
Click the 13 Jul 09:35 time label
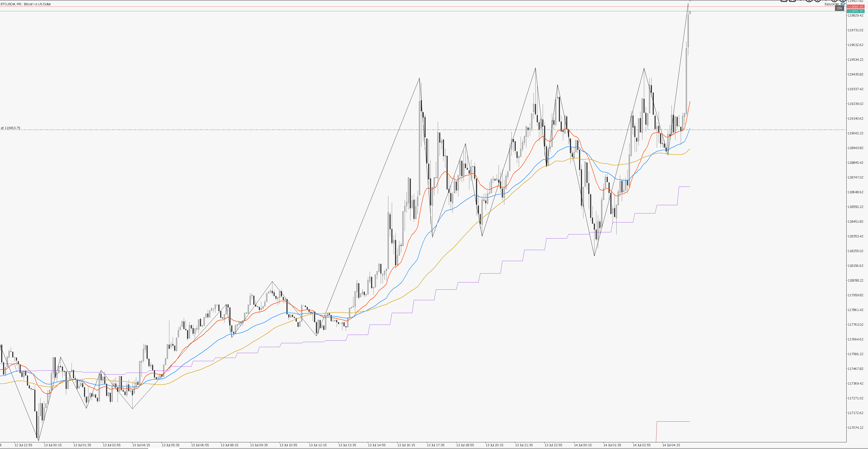[x=259, y=445]
